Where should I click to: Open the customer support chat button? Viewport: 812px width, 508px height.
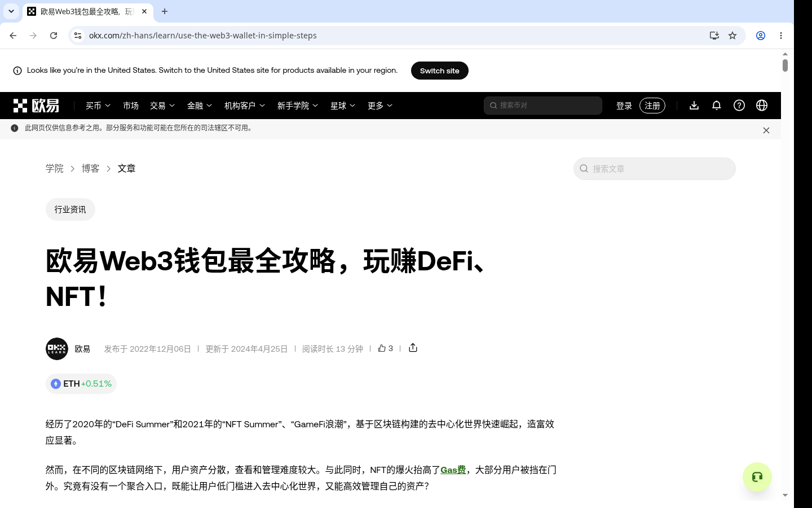pos(757,477)
